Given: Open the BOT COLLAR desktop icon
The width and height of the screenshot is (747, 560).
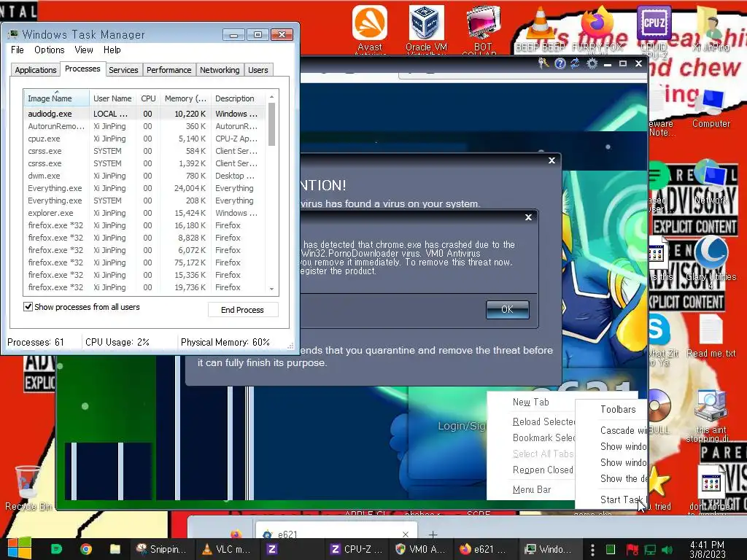Looking at the screenshot, I should point(483,28).
